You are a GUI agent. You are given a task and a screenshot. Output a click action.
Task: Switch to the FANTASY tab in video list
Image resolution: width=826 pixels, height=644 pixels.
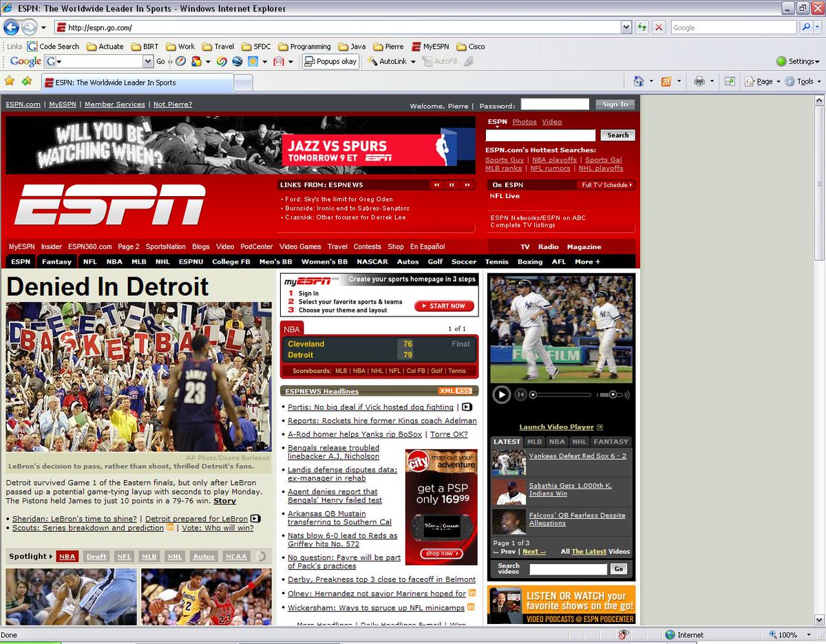tap(611, 442)
